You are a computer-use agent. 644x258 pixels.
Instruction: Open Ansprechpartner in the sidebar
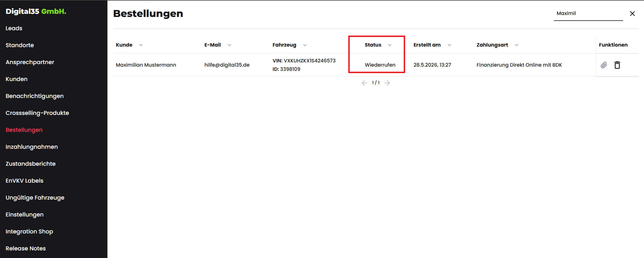click(30, 62)
